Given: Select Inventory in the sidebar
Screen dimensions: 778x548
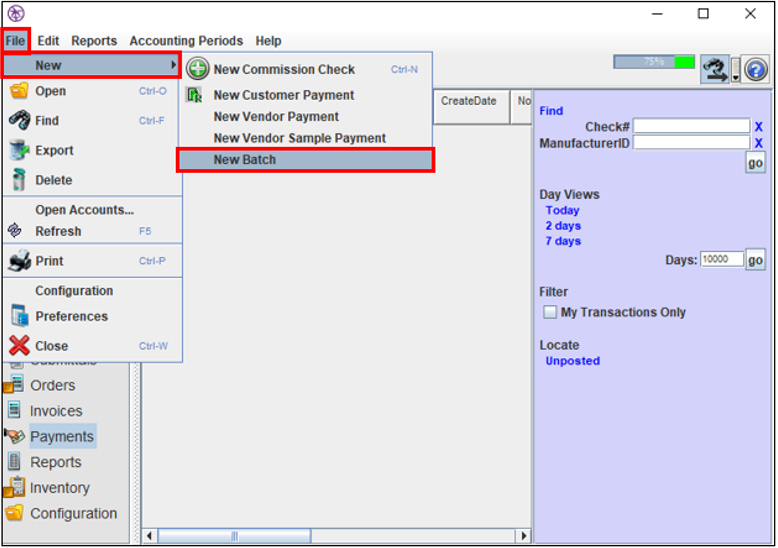Looking at the screenshot, I should pyautogui.click(x=60, y=488).
